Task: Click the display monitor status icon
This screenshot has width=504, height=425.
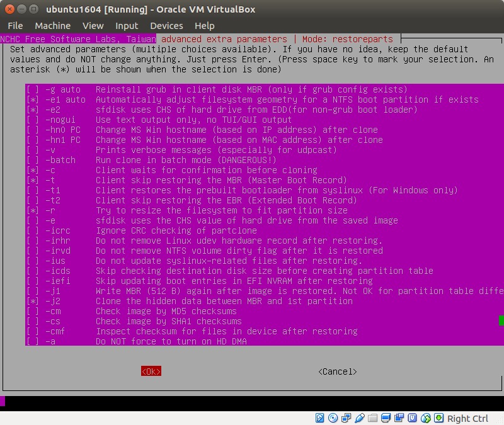Action: point(386,418)
